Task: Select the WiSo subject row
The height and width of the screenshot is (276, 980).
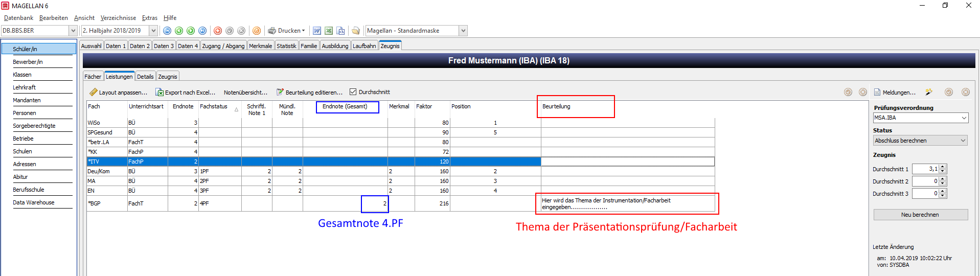Action: tap(401, 123)
